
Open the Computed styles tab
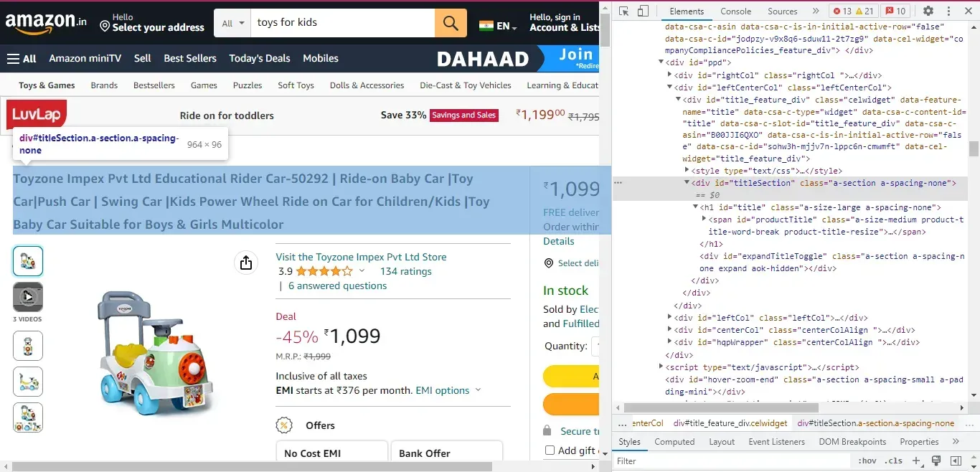[674, 442]
